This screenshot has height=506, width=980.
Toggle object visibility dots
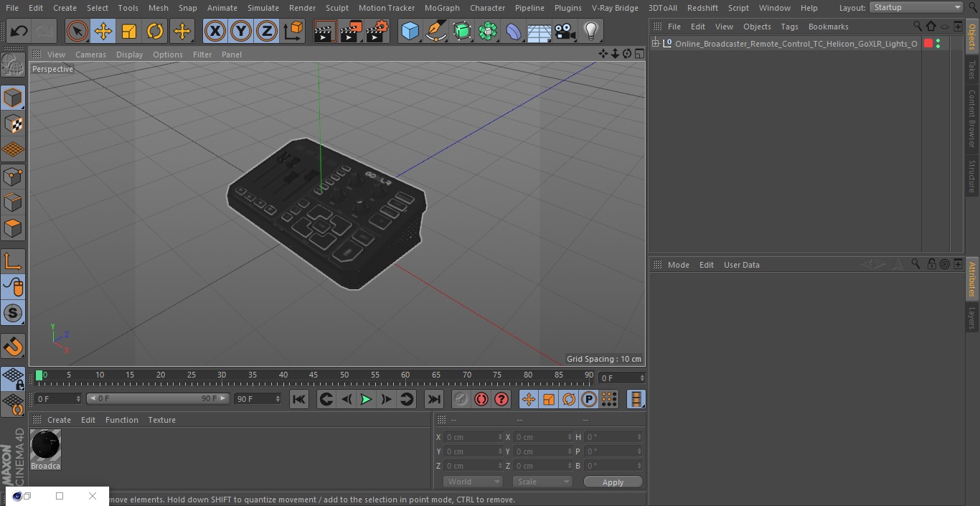point(938,44)
